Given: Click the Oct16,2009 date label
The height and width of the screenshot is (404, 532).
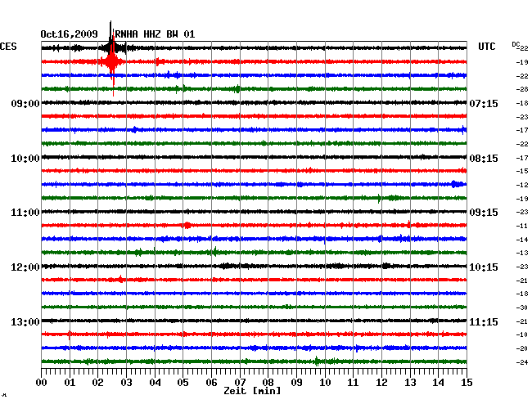Looking at the screenshot, I should 70,34.
